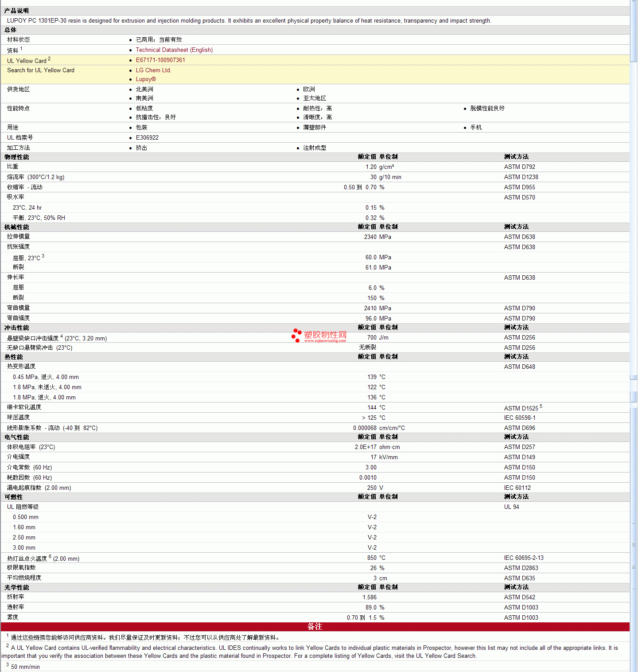Screen dimensions: 638x672
Task: Open the LG Chem Ltd. search link
Action: tap(153, 70)
